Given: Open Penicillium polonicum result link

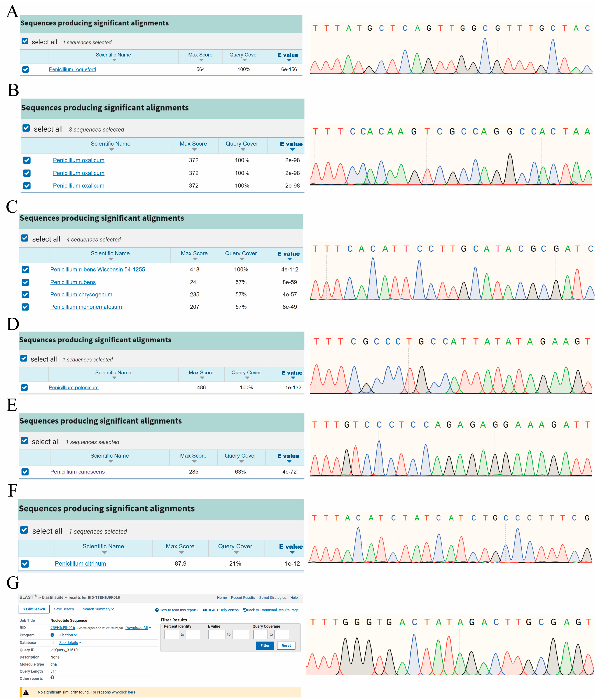Looking at the screenshot, I should pos(74,388).
